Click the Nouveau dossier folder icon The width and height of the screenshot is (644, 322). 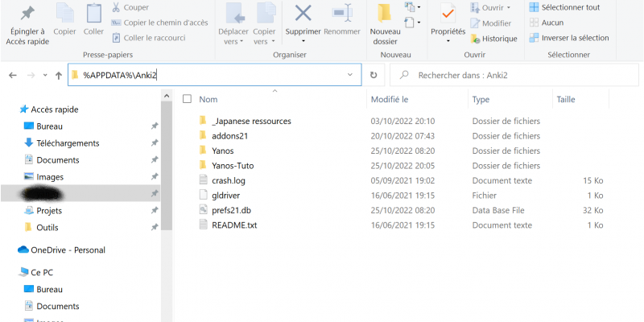pyautogui.click(x=385, y=14)
